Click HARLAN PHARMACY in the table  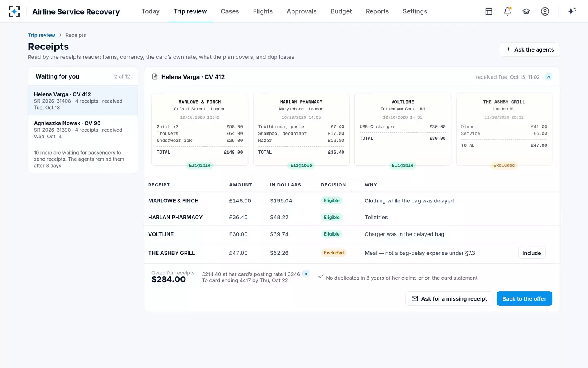pos(175,218)
